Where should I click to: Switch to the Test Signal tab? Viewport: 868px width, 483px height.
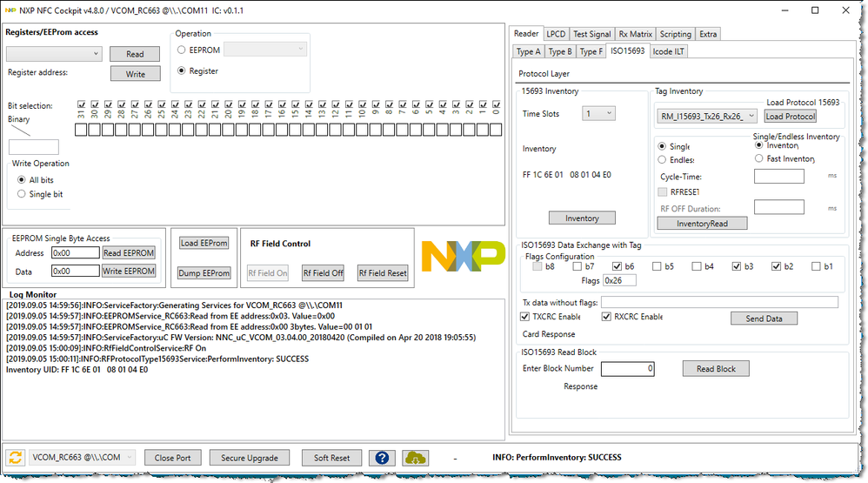pos(591,34)
